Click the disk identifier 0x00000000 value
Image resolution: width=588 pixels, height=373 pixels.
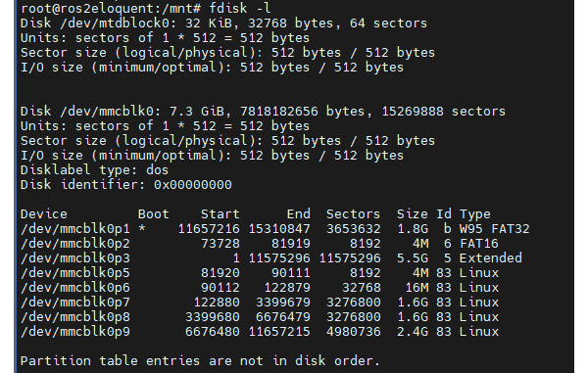[193, 185]
